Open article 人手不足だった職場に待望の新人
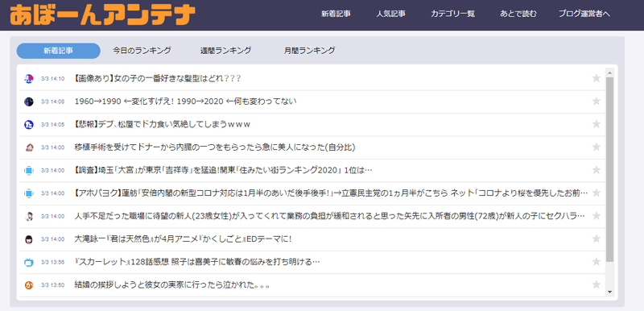The image size is (644, 311). (330, 216)
